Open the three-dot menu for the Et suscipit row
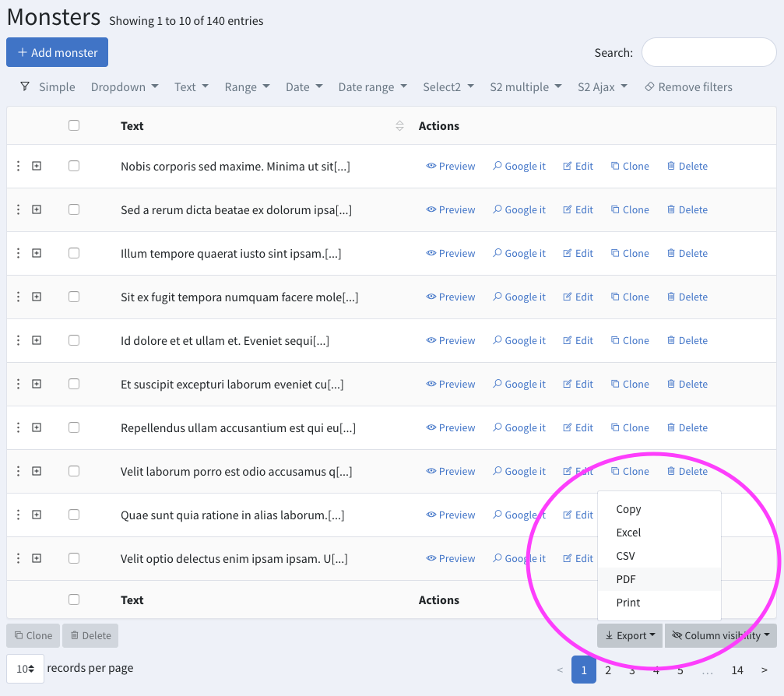 (19, 384)
